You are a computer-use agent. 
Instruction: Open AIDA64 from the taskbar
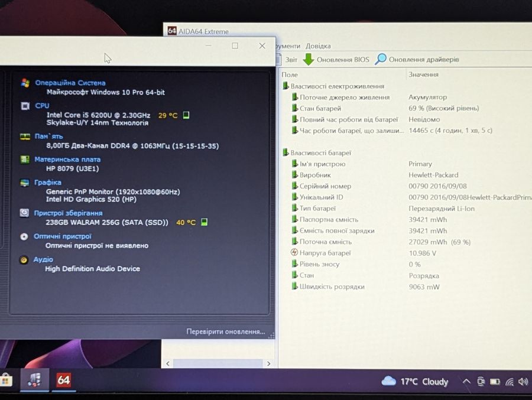[63, 380]
